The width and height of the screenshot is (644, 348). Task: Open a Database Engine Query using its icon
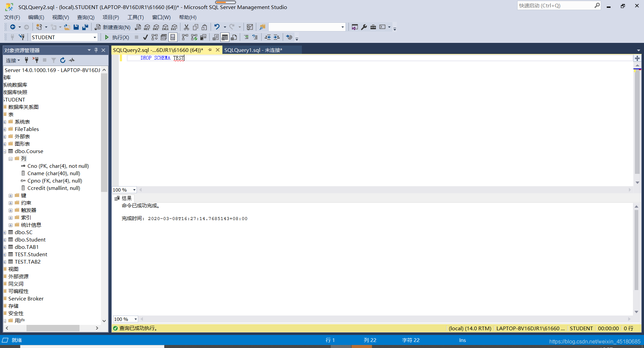[x=138, y=27]
